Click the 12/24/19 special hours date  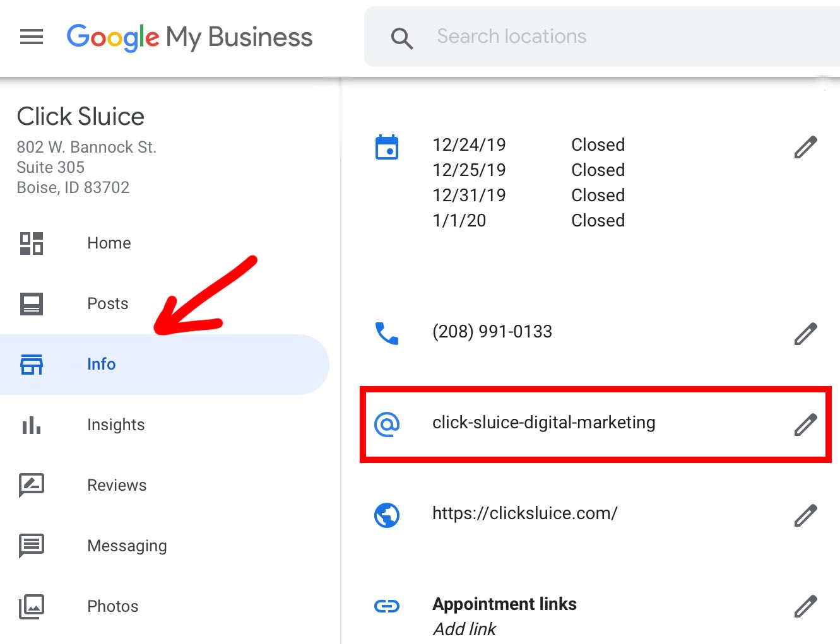pos(469,145)
